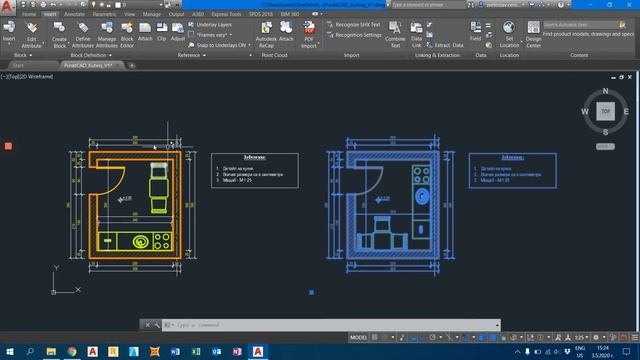Image resolution: width=640 pixels, height=360 pixels.
Task: Open the Insert button dropdown arrow
Action: coord(9,44)
